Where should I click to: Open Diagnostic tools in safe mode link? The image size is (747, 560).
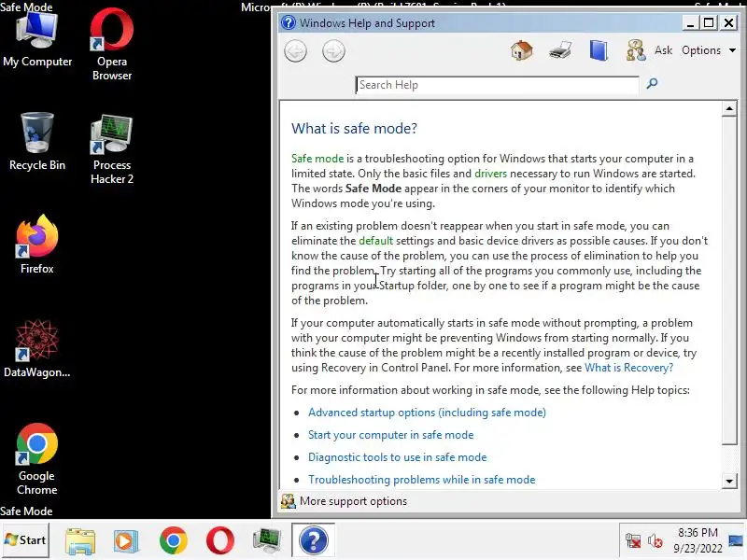point(398,457)
